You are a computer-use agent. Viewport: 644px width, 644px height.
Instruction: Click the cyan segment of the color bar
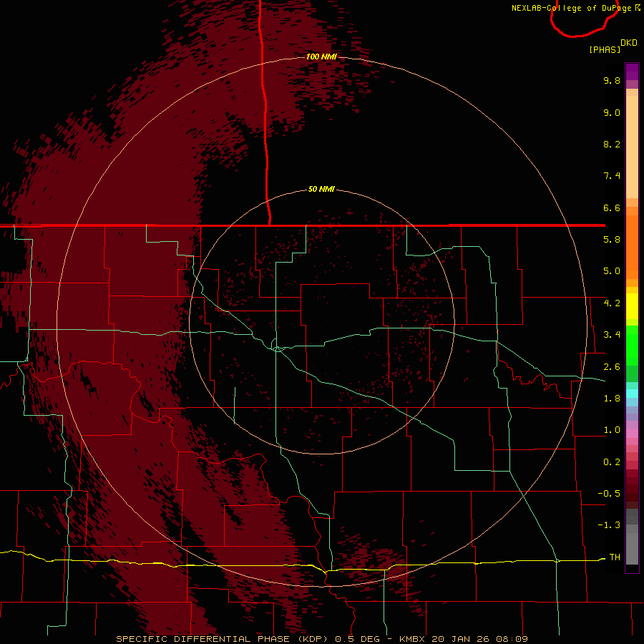632,393
